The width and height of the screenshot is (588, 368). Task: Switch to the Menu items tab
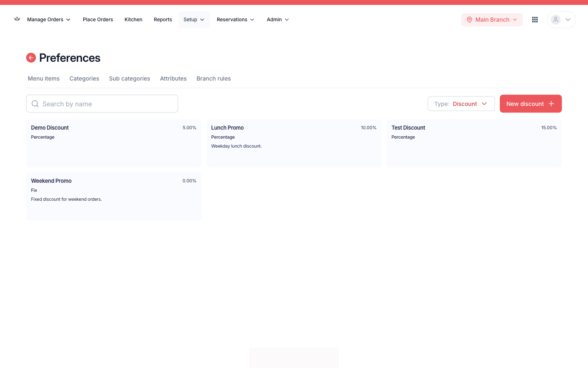click(44, 79)
